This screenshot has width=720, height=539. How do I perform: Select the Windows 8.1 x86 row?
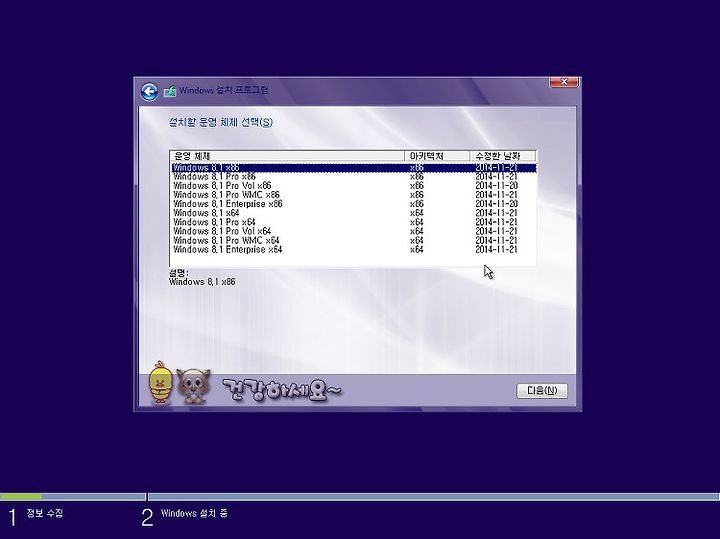(x=354, y=168)
